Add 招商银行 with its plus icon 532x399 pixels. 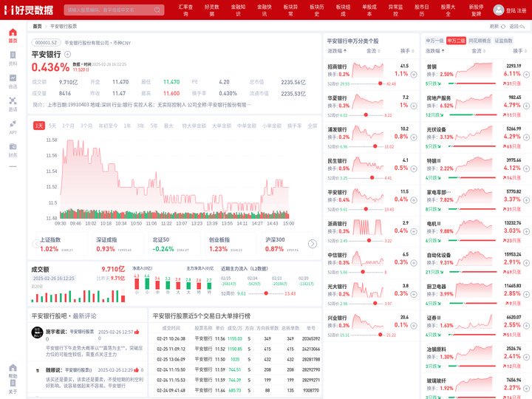414,75
